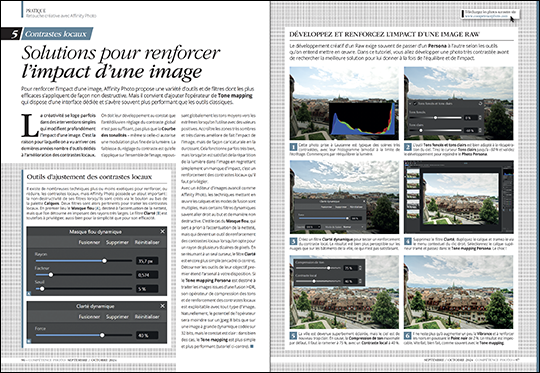Screen dimensions: 540x373
Task: Open the Opacité dropdown in photo 3
Action: pos(313,227)
